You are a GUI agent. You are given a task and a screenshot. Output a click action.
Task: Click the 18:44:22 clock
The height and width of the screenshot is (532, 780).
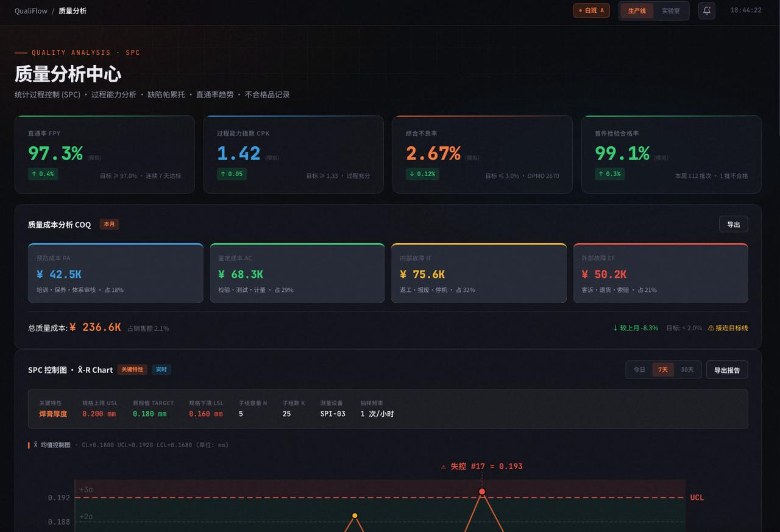tap(746, 10)
